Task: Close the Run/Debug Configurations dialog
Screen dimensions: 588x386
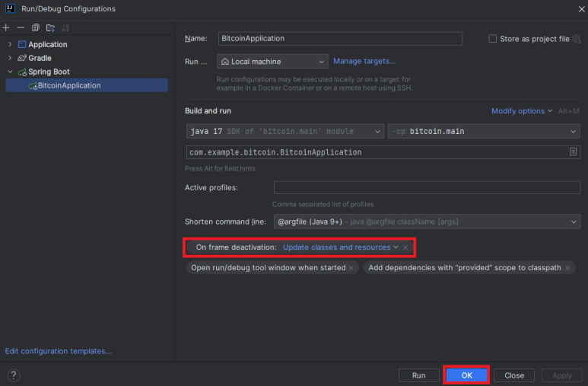Action: click(581, 9)
